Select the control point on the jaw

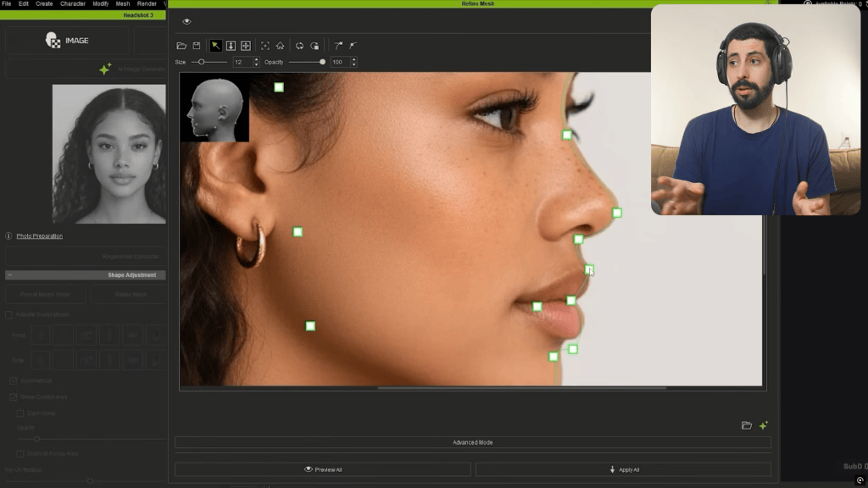tap(310, 326)
